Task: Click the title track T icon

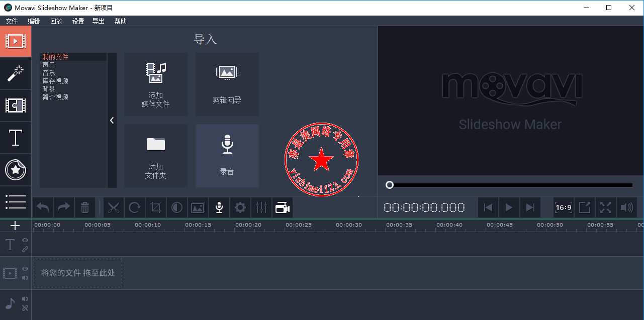Action: pos(10,245)
